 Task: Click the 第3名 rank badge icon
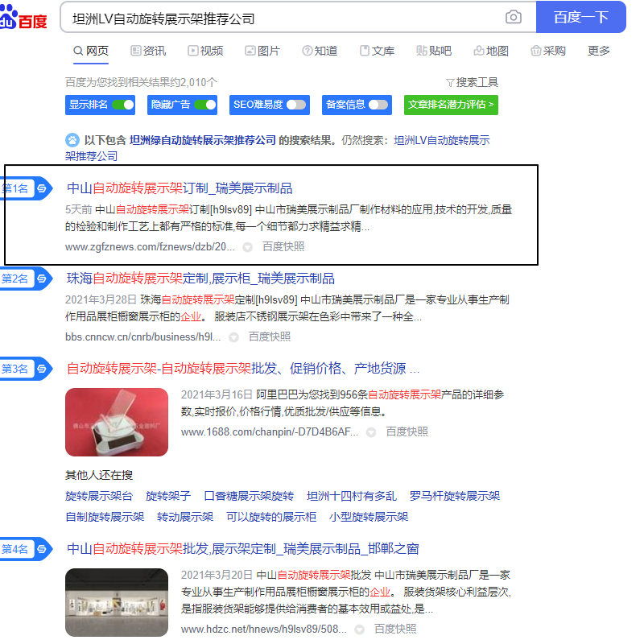tap(42, 369)
